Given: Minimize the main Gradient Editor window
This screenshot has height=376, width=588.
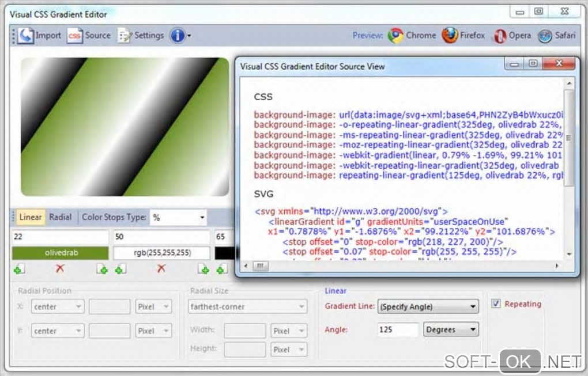Looking at the screenshot, I should (520, 12).
